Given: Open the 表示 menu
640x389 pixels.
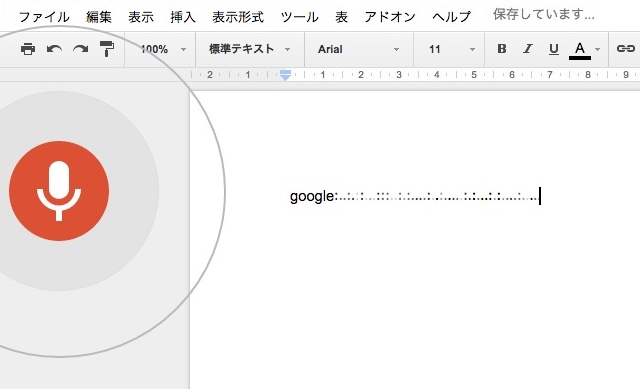Looking at the screenshot, I should (141, 17).
